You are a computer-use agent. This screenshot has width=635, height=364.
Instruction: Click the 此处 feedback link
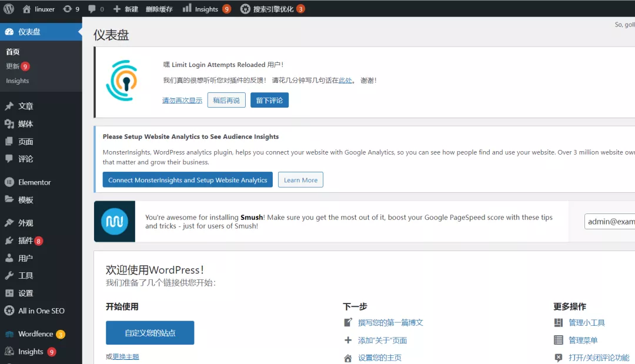(x=346, y=80)
